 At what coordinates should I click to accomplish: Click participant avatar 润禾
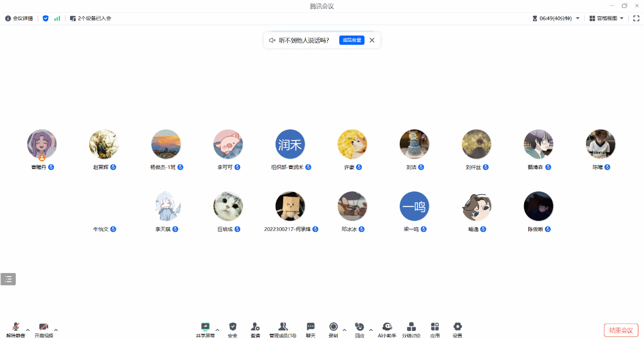point(290,144)
